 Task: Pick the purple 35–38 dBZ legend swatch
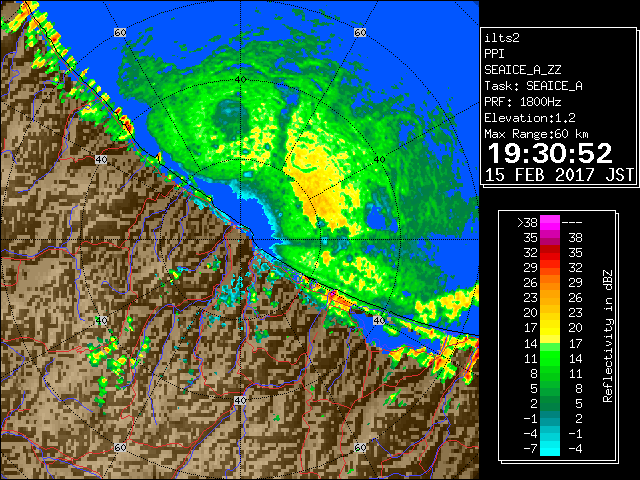pos(550,238)
